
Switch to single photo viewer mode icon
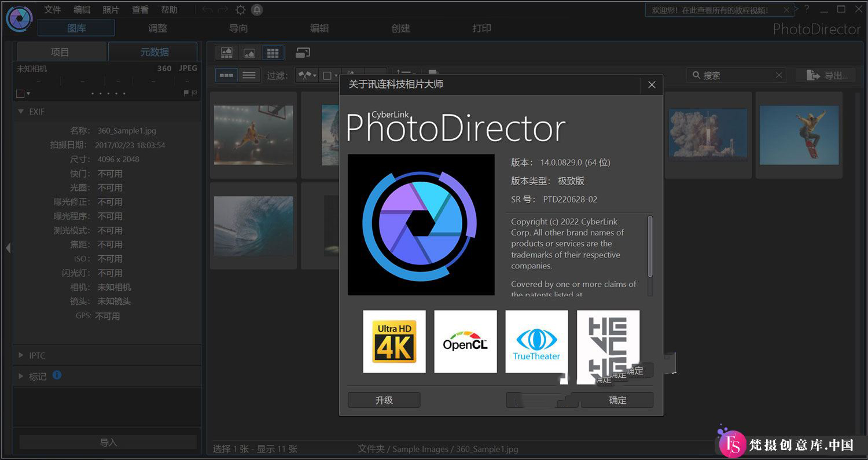point(249,53)
